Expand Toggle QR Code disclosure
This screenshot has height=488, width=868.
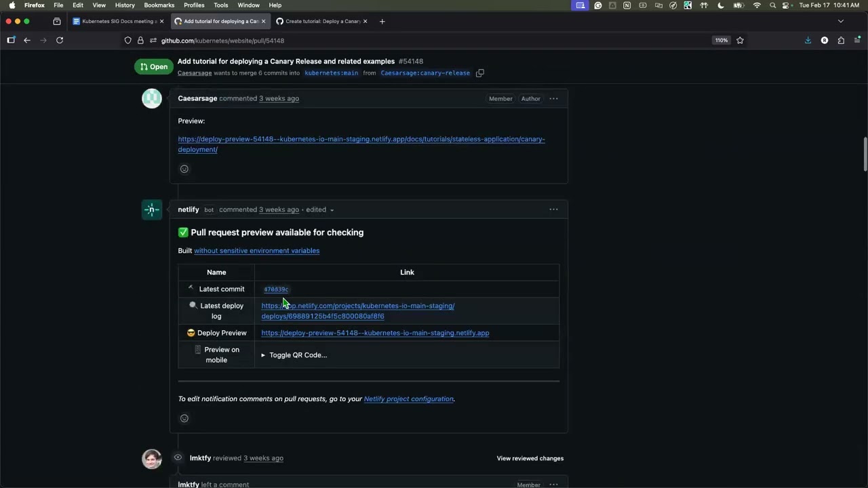(294, 355)
